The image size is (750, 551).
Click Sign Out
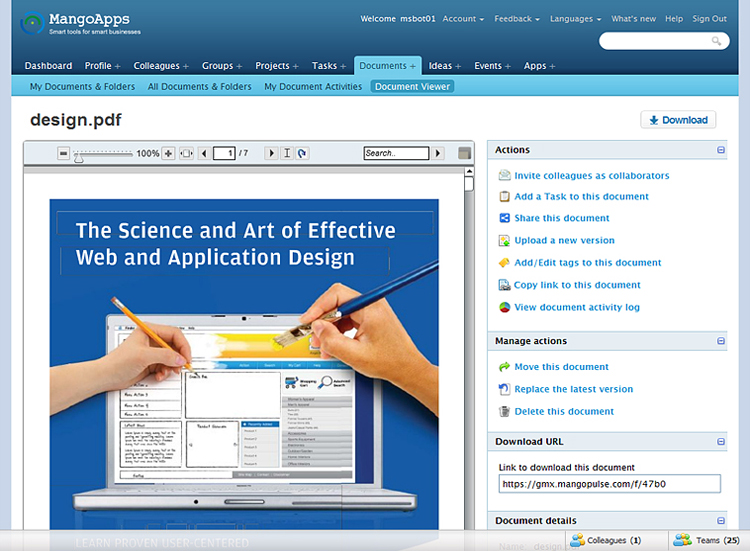709,19
